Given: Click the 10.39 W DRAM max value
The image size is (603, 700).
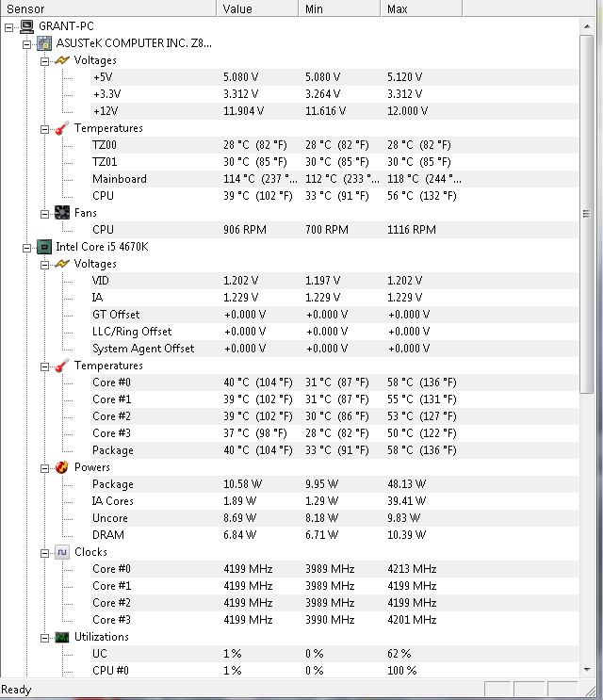Looking at the screenshot, I should (x=407, y=535).
